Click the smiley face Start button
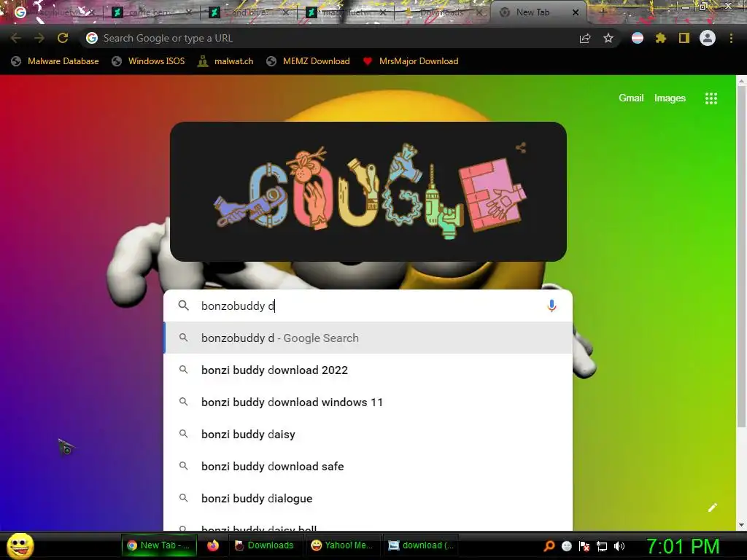747x560 pixels. 20,545
